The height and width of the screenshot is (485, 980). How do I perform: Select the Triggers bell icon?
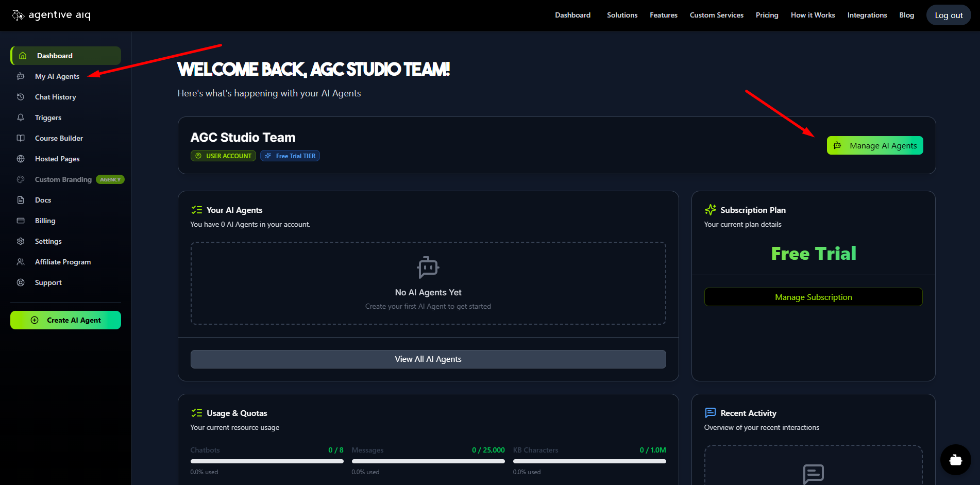[21, 118]
